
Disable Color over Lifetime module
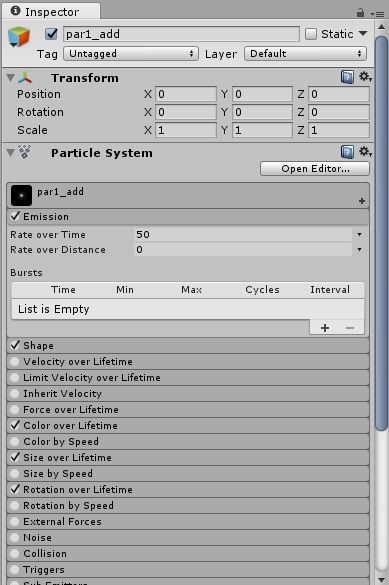(15, 425)
